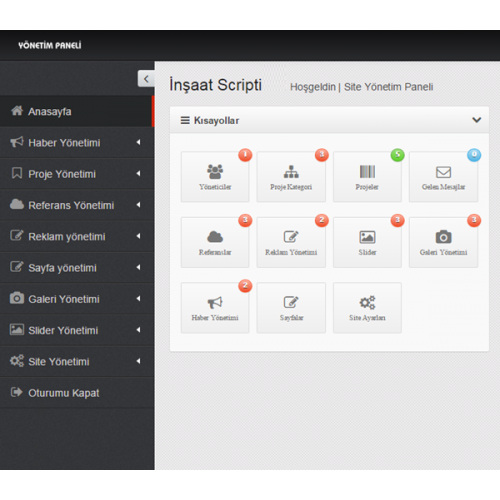Open the Slider image shortcut tile

[x=367, y=242]
